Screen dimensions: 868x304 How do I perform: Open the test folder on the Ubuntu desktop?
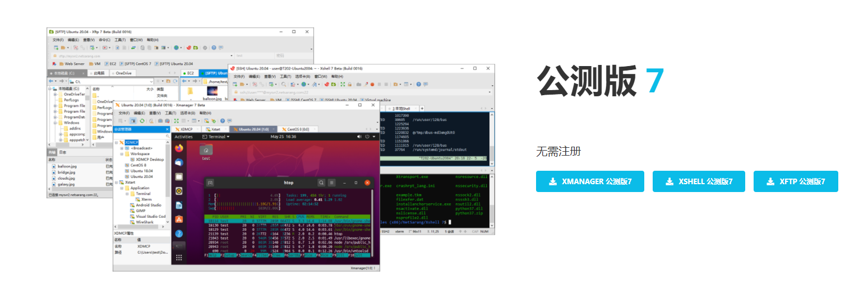point(206,152)
